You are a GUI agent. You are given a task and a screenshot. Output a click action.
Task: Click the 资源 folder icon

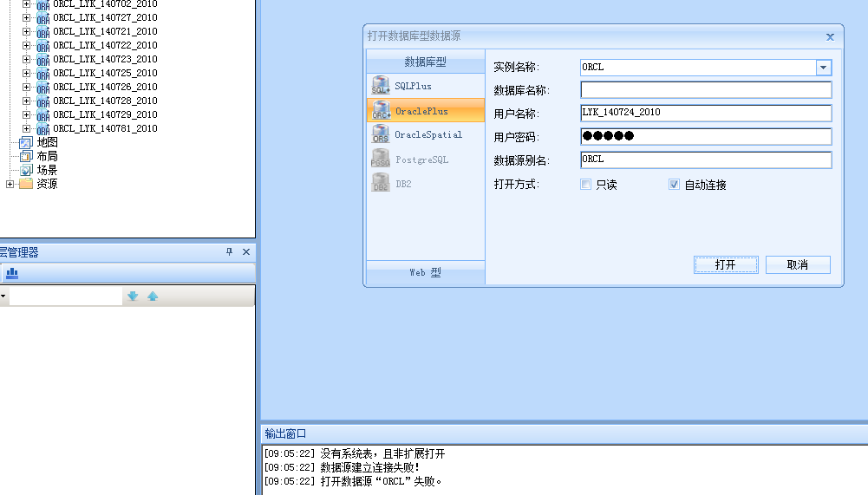coord(26,184)
